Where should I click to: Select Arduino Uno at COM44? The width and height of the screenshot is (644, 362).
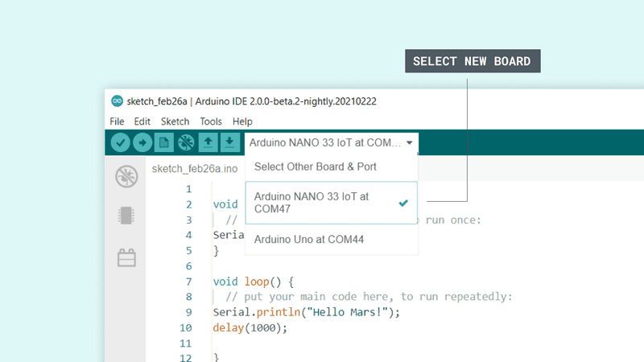click(x=309, y=239)
